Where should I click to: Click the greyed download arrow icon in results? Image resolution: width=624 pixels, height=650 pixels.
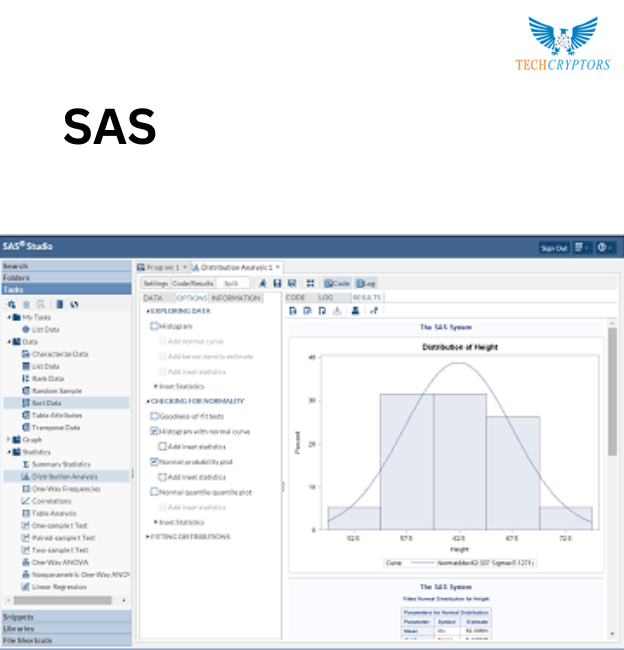[337, 310]
